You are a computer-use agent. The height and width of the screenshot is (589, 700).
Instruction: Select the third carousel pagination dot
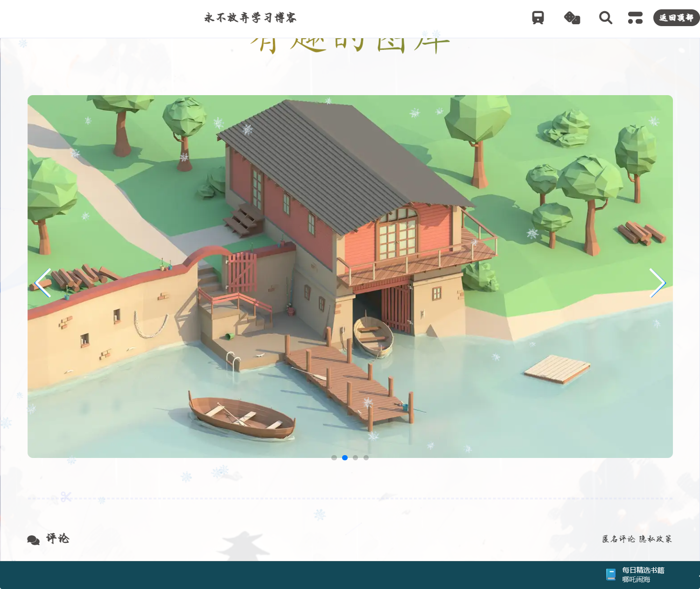click(356, 457)
